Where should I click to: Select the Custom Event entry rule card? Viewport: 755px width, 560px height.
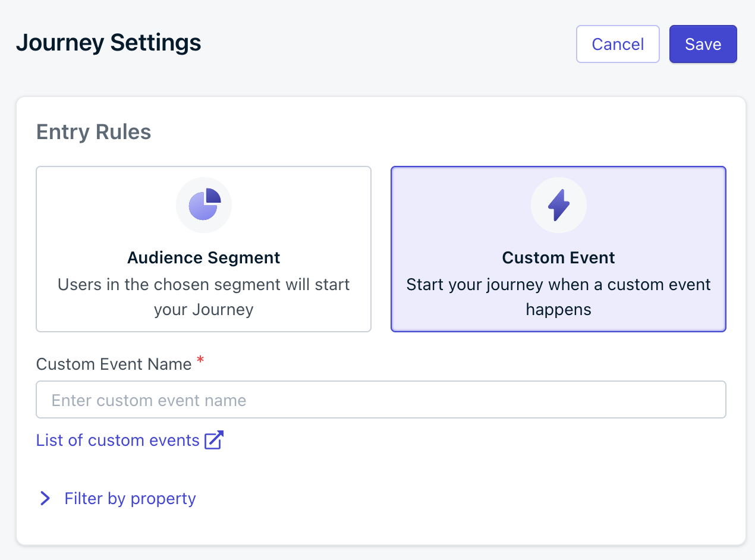[x=558, y=249]
